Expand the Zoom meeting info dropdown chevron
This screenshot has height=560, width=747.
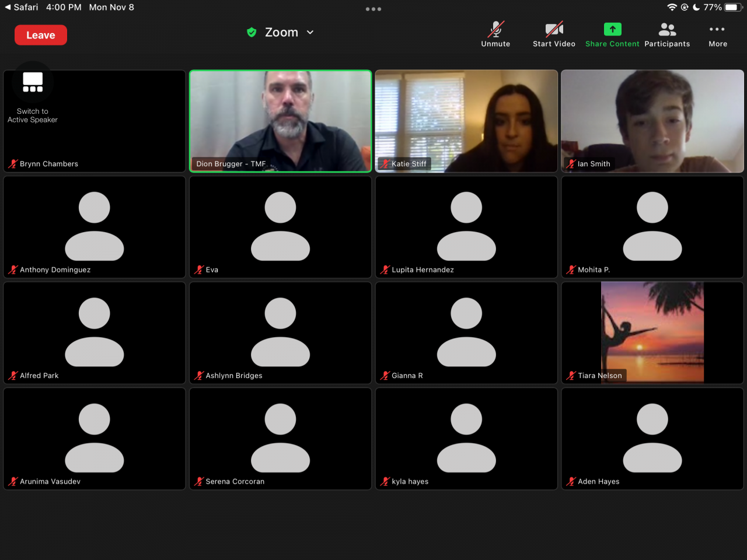310,33
